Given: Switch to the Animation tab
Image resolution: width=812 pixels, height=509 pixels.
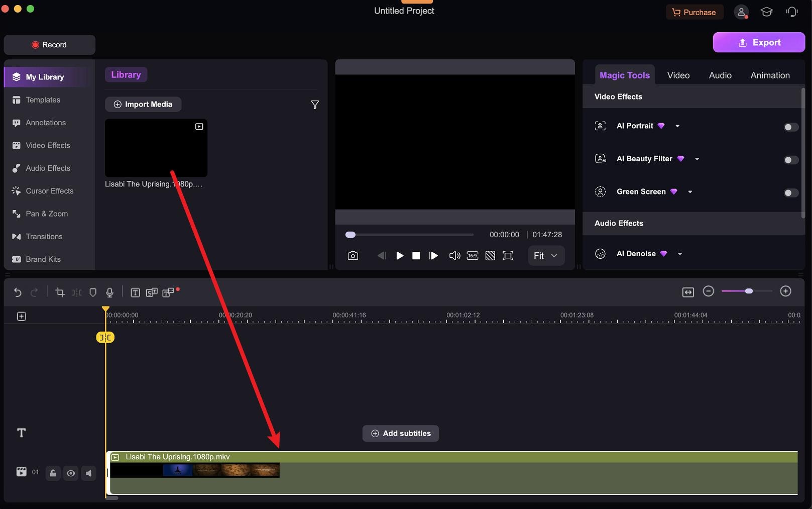Looking at the screenshot, I should pyautogui.click(x=770, y=75).
